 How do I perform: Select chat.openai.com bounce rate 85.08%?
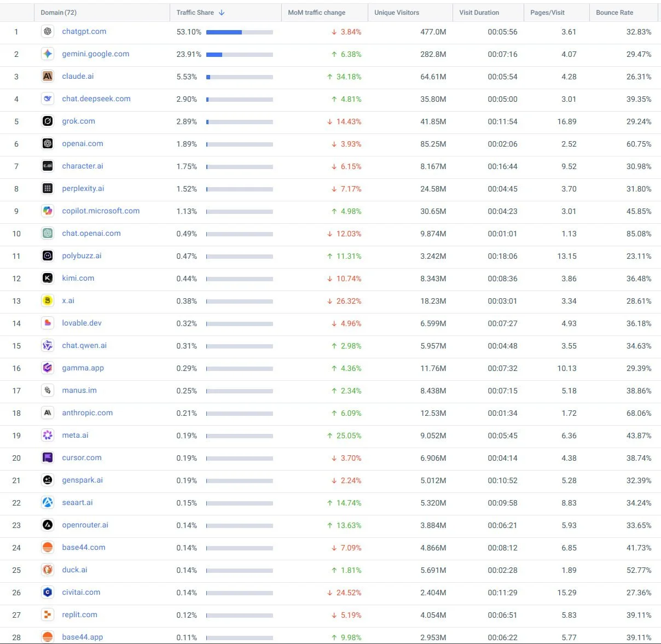pyautogui.click(x=639, y=234)
